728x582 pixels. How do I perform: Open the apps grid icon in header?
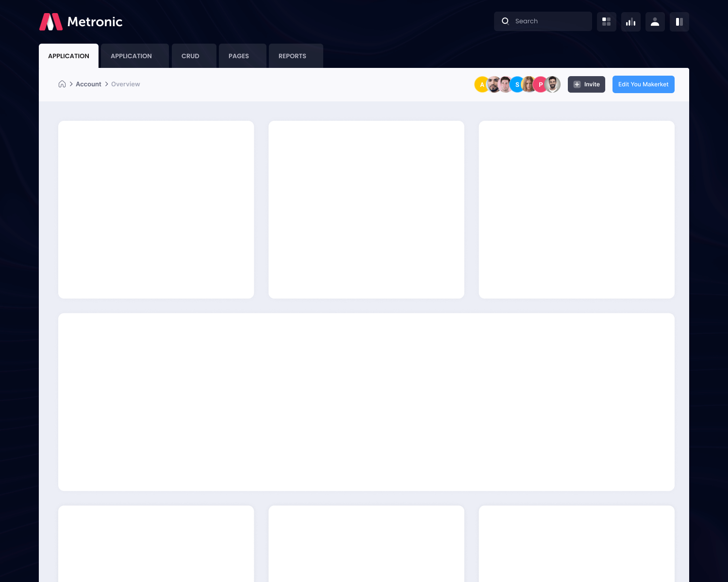(606, 22)
